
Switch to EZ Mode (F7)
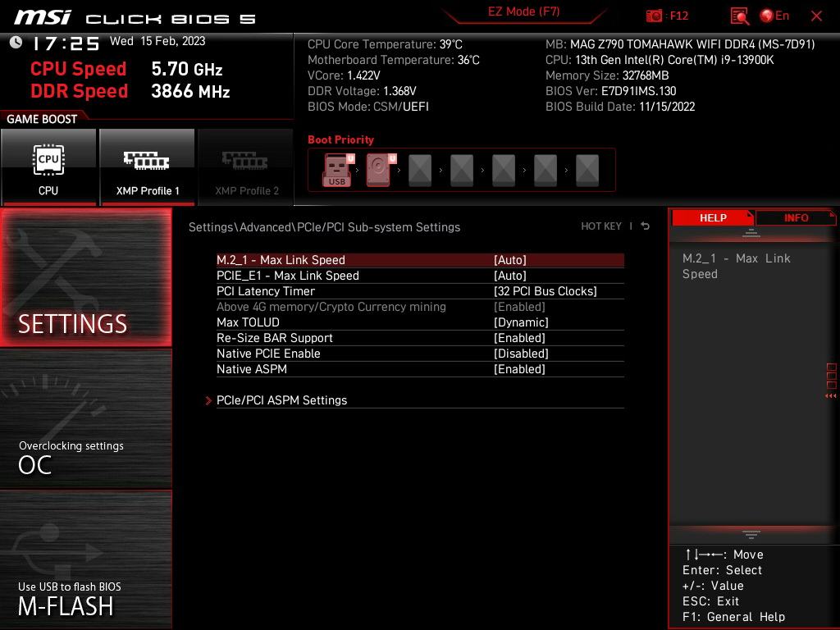pyautogui.click(x=523, y=11)
